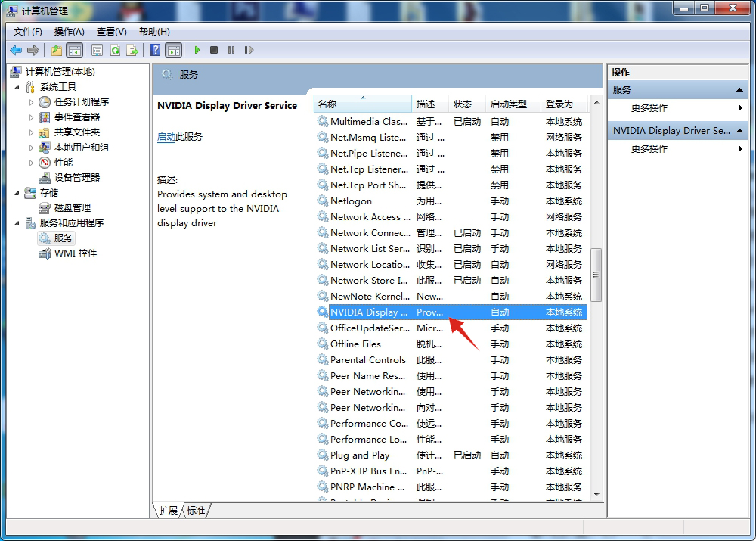
Task: Restart the service with the restart icon
Action: click(249, 50)
